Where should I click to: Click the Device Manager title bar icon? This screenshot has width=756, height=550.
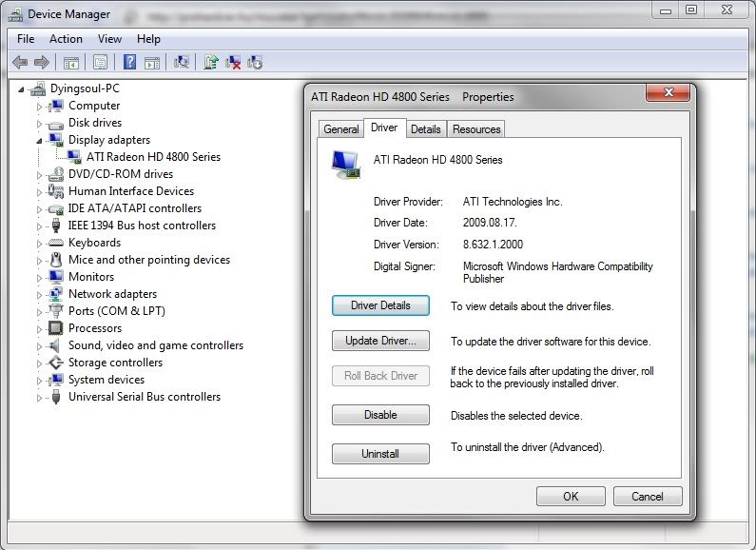click(x=15, y=14)
